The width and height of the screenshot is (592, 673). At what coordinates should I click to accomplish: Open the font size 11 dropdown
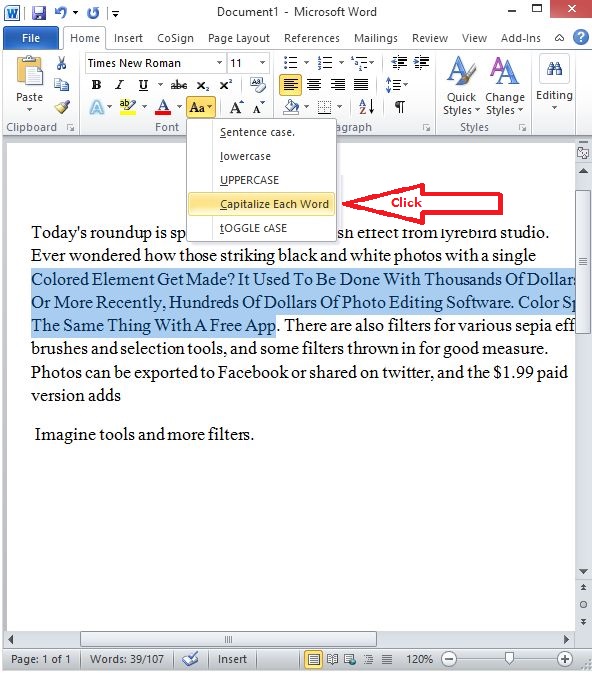coord(262,63)
